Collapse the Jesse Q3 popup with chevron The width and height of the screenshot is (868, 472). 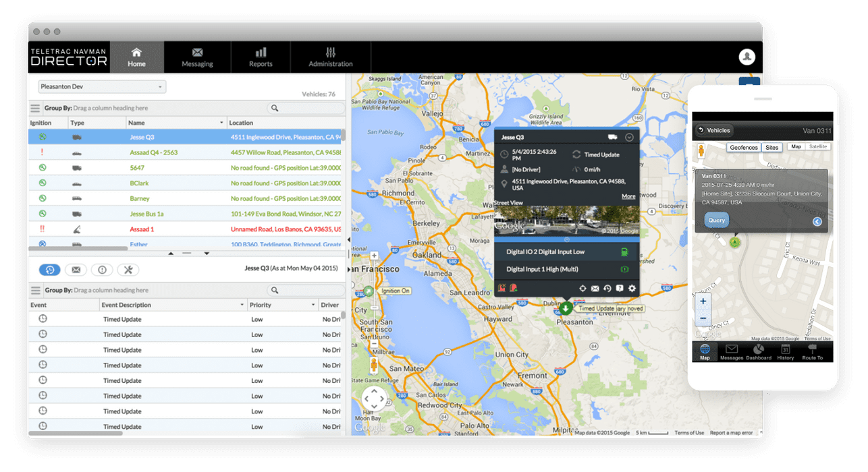pyautogui.click(x=629, y=138)
